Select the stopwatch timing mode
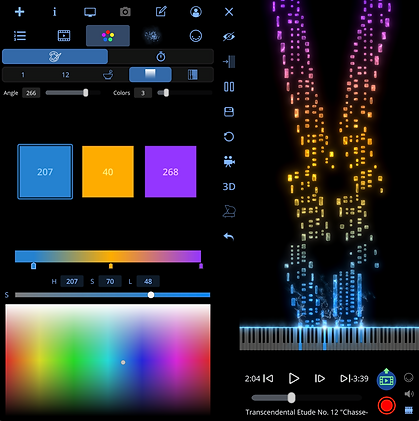 pos(161,56)
